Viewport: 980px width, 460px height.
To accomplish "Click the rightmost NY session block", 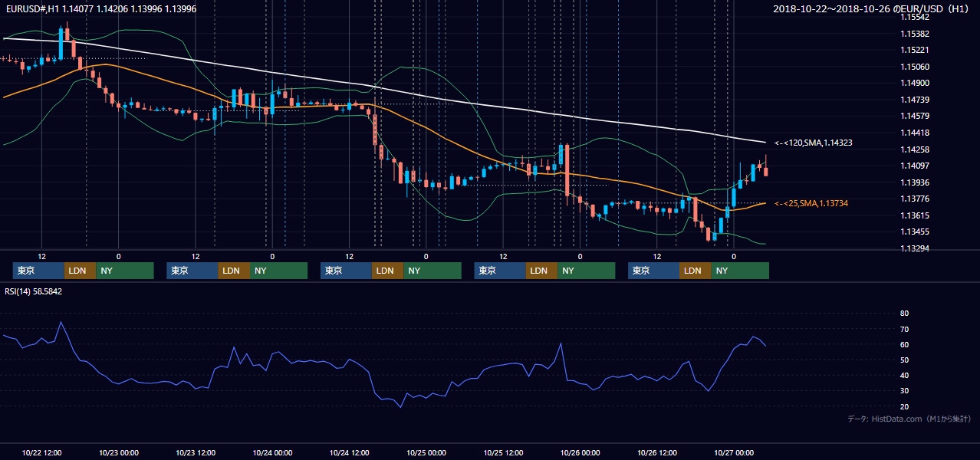I will tap(740, 271).
